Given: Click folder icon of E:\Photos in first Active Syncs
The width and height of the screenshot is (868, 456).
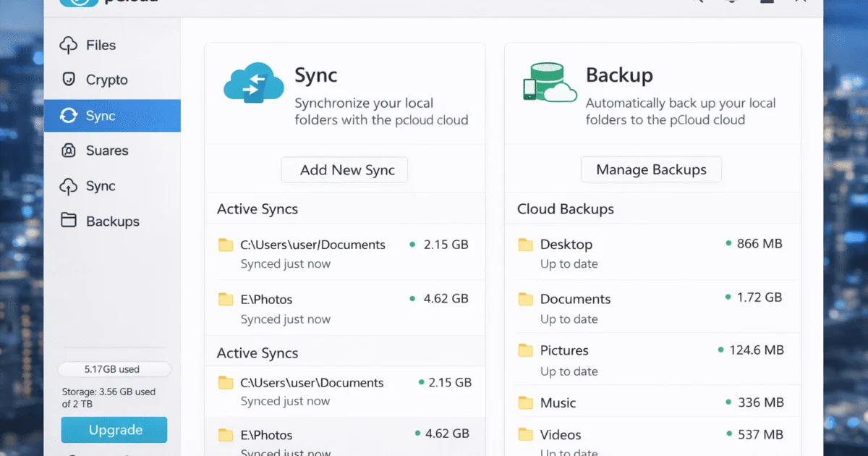Looking at the screenshot, I should [x=226, y=299].
